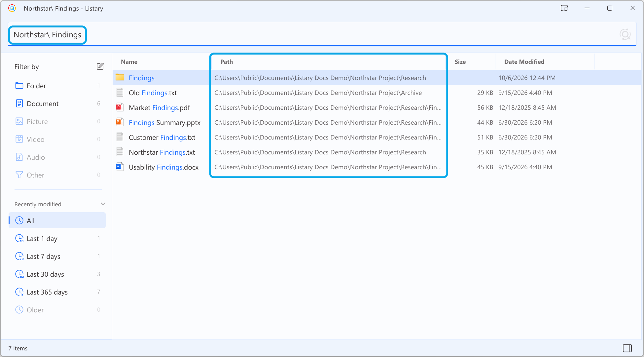Toggle the preview pane icon in status bar
The image size is (644, 357).
click(627, 348)
